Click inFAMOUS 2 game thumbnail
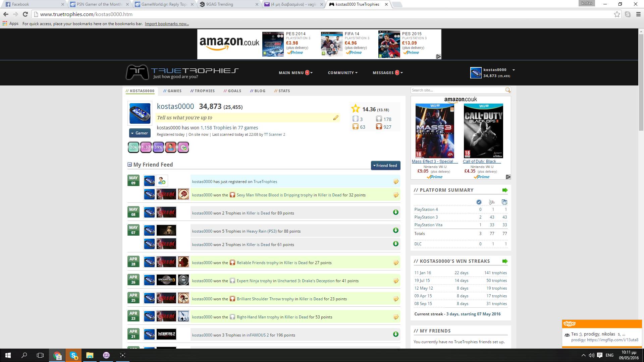The image size is (644, 362). (x=166, y=334)
